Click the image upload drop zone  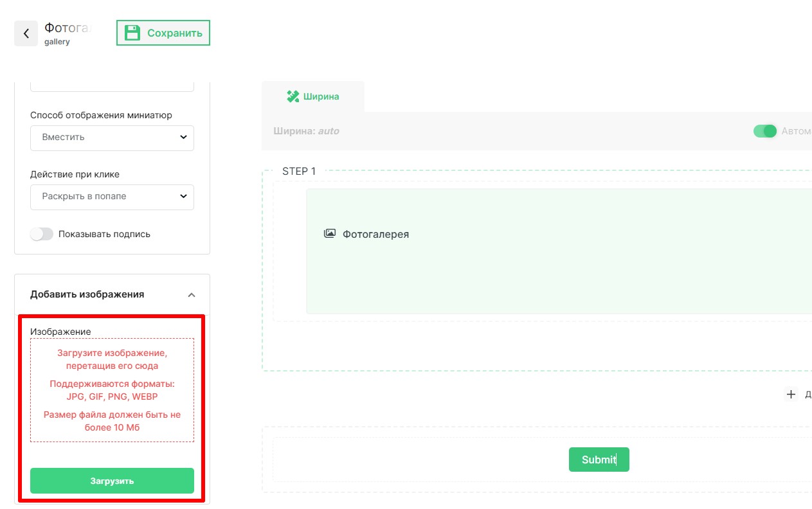(x=112, y=390)
